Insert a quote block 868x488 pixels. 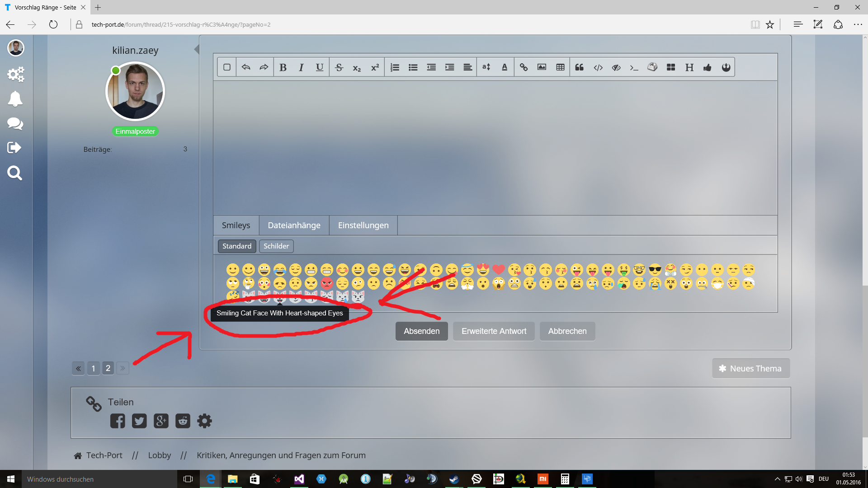coord(579,67)
